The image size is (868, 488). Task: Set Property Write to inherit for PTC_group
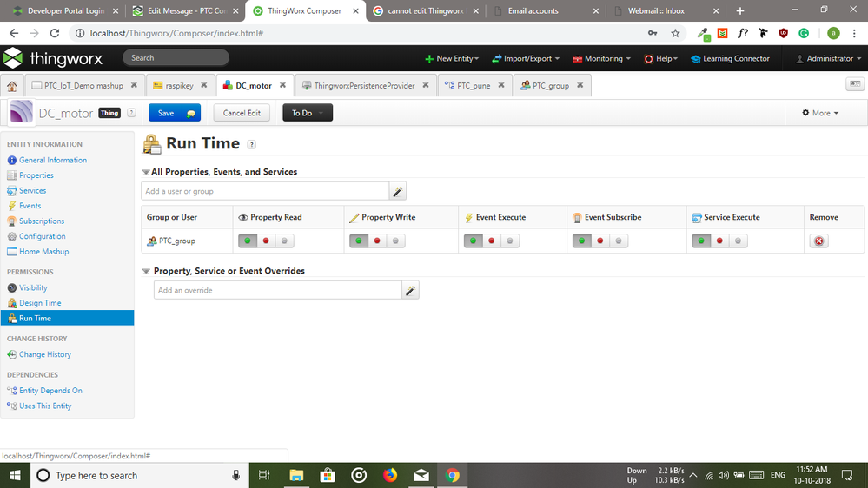pyautogui.click(x=395, y=241)
